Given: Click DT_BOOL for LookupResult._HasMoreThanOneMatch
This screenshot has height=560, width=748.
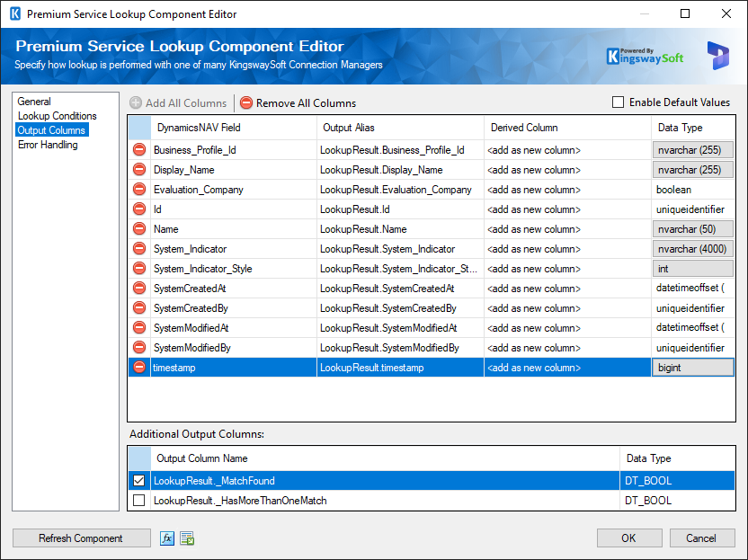Looking at the screenshot, I should (677, 501).
